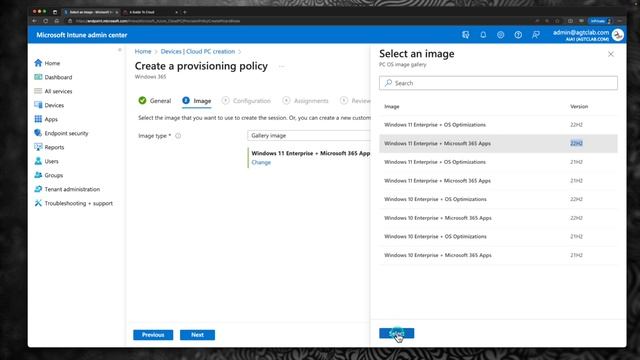Click the Version column header

point(579,107)
